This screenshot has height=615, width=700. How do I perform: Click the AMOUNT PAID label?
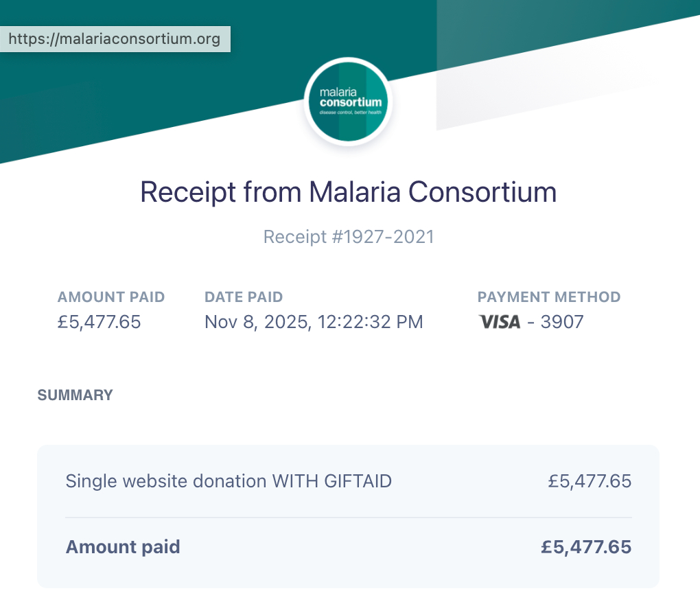111,297
